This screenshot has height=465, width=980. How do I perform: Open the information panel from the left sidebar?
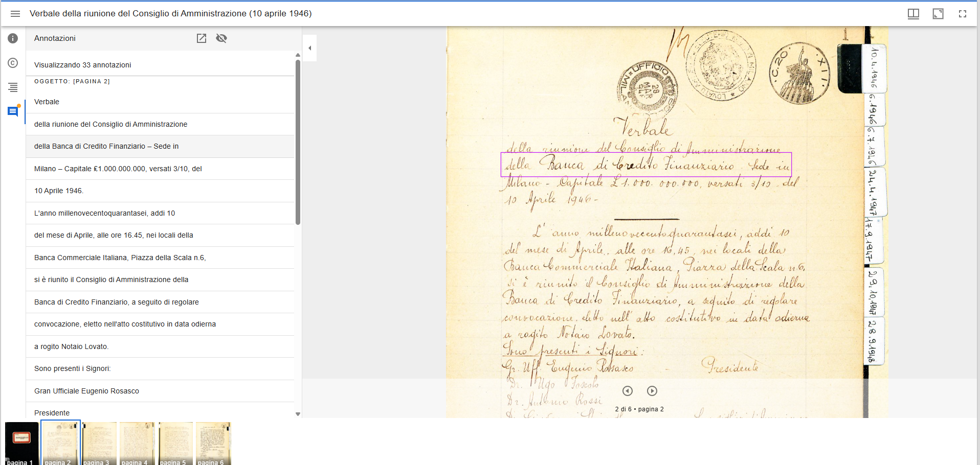(12, 38)
